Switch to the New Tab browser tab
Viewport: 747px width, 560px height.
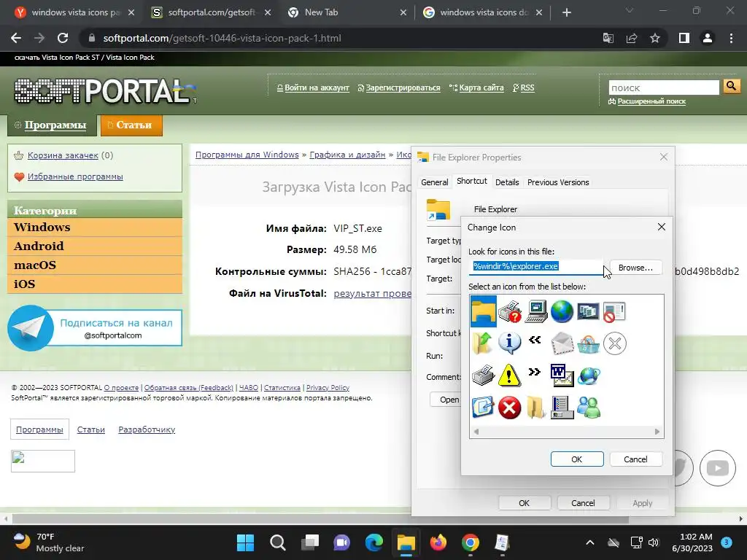pos(347,12)
